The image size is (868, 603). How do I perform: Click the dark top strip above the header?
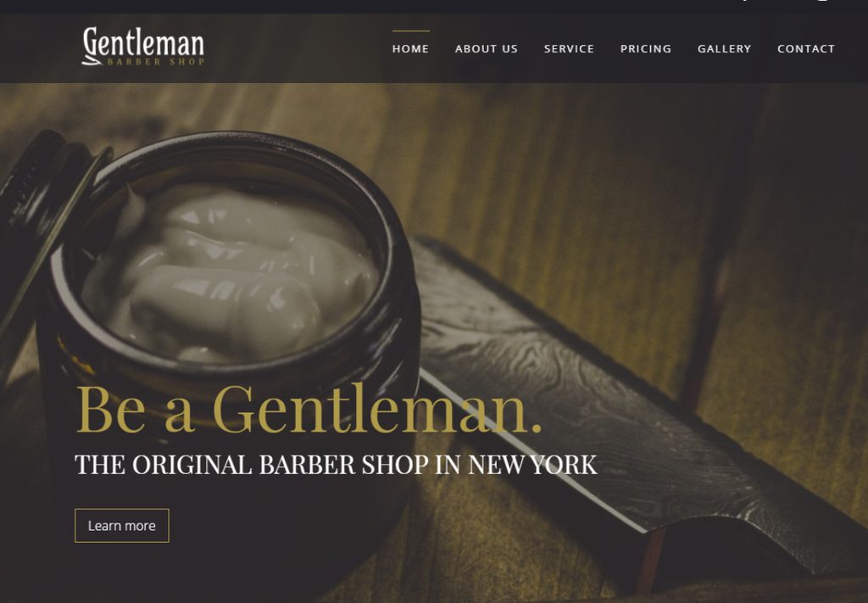pyautogui.click(x=434, y=6)
